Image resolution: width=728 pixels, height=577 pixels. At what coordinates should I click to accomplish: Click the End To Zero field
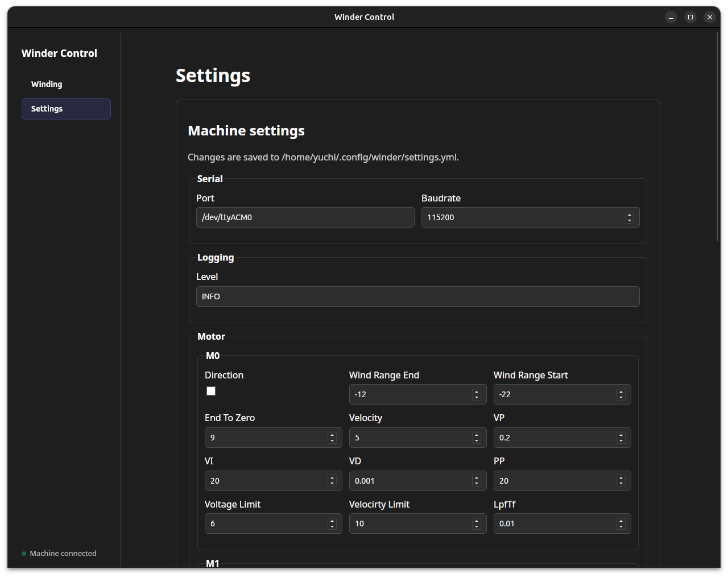[273, 438]
